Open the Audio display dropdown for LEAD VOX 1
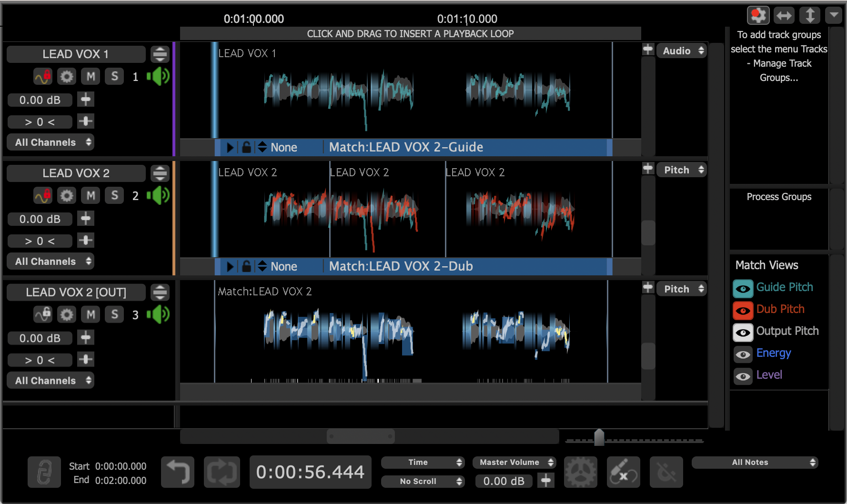The height and width of the screenshot is (504, 847). (x=681, y=51)
